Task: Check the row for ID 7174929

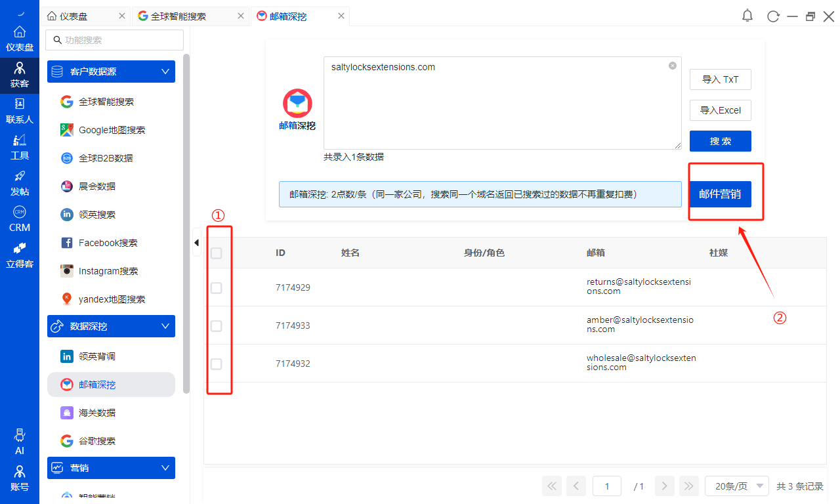Action: point(217,287)
